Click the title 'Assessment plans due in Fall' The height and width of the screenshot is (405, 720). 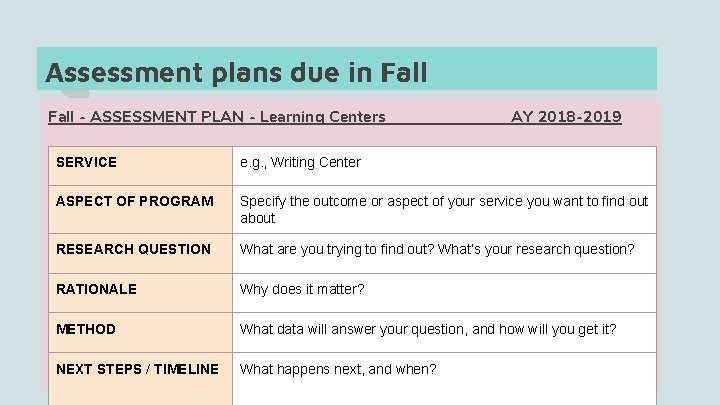pyautogui.click(x=236, y=73)
